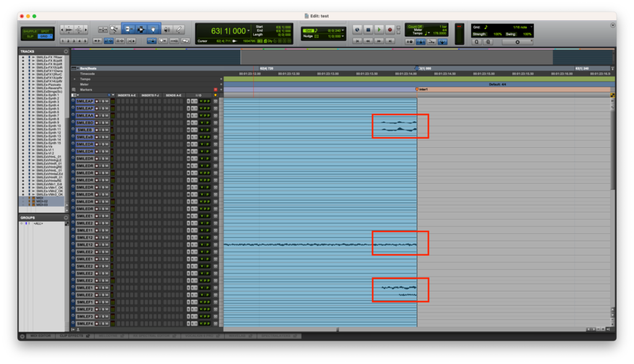This screenshot has height=364, width=634.
Task: Open the Tracks list options menu
Action: point(66,51)
